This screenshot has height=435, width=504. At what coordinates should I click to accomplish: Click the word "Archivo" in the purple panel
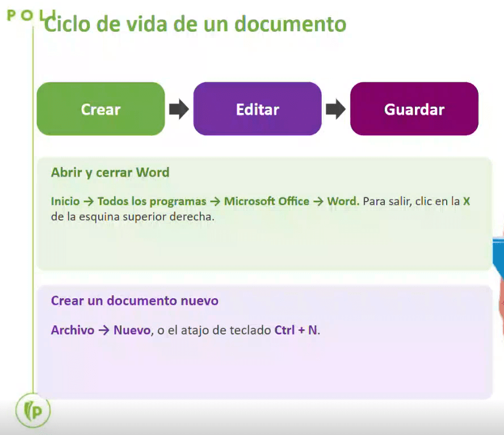73,330
